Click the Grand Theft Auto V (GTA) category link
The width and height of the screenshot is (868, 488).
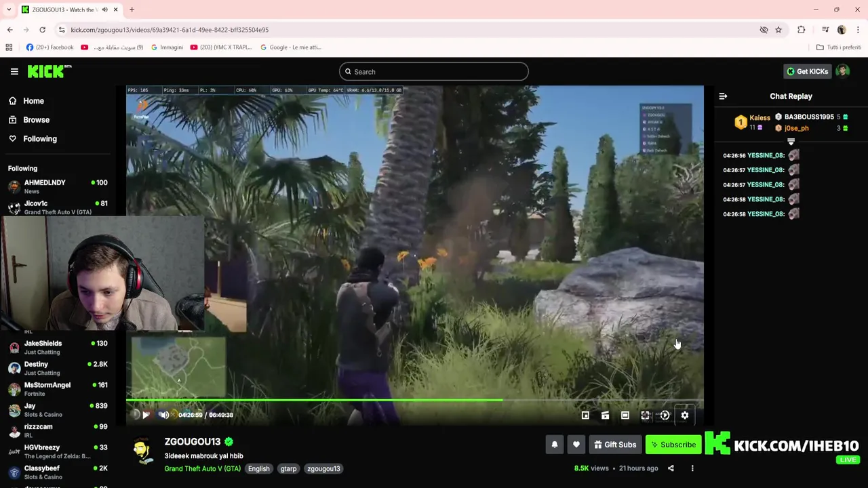(202, 468)
